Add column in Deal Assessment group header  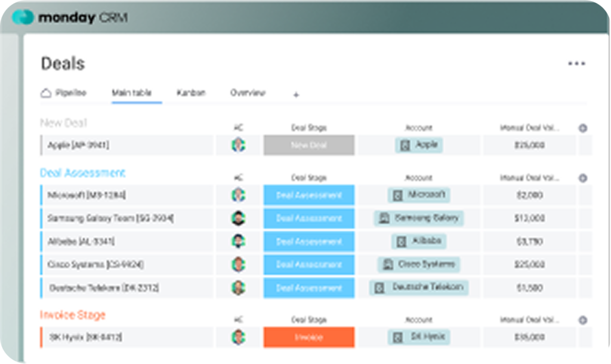(x=582, y=178)
